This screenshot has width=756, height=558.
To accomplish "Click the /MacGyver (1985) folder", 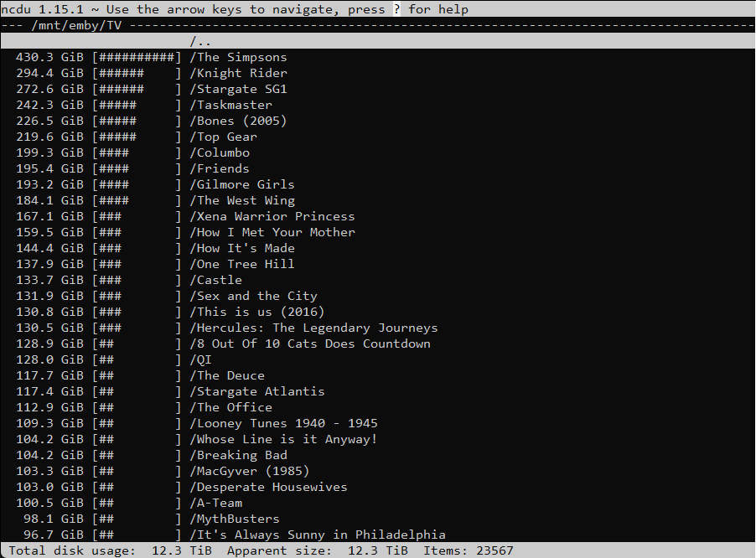I will [377, 471].
